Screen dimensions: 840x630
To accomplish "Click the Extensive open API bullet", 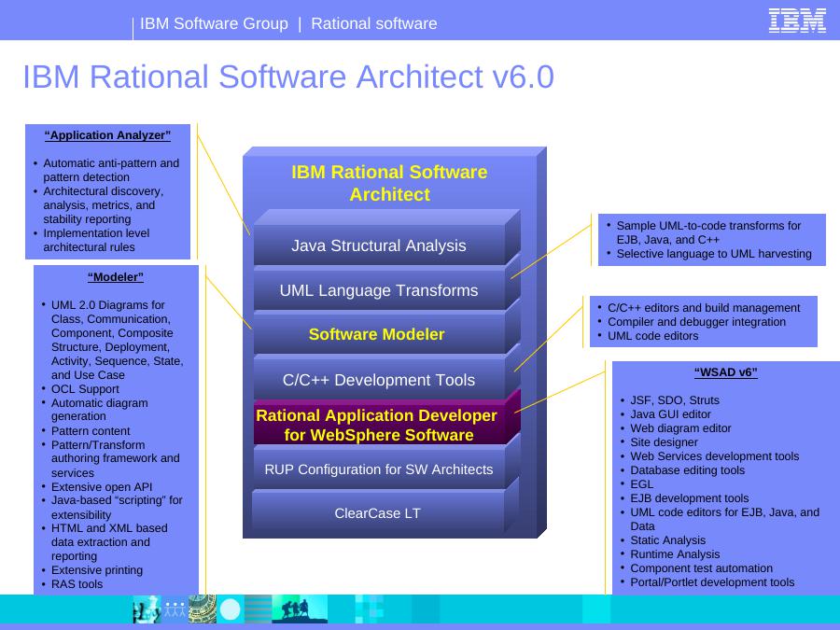I will point(101,487).
